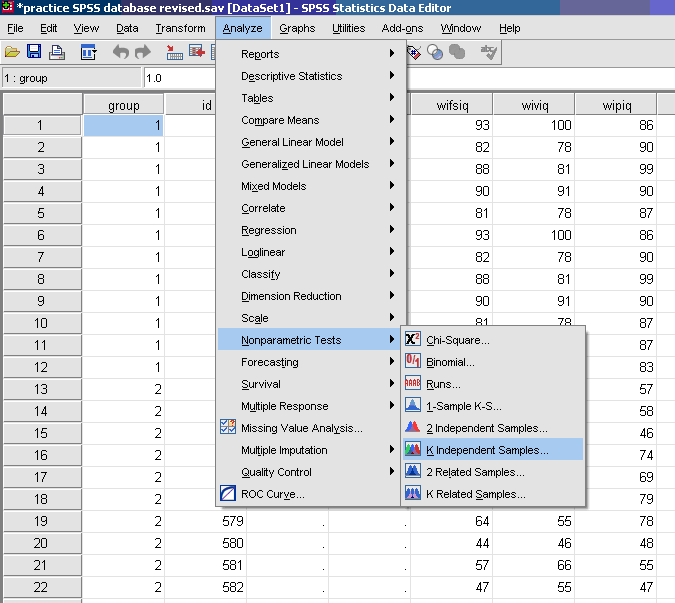675x603 pixels.
Task: Open the Graphs menu
Action: coord(297,28)
